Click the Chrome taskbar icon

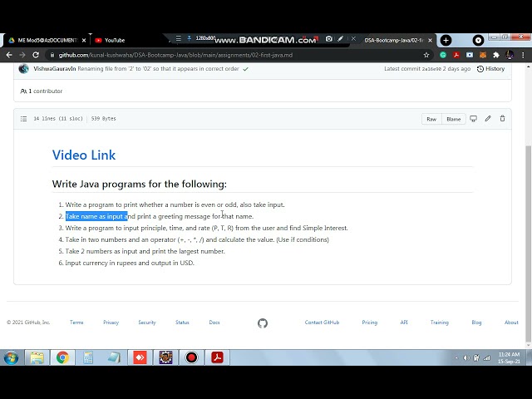[63, 357]
